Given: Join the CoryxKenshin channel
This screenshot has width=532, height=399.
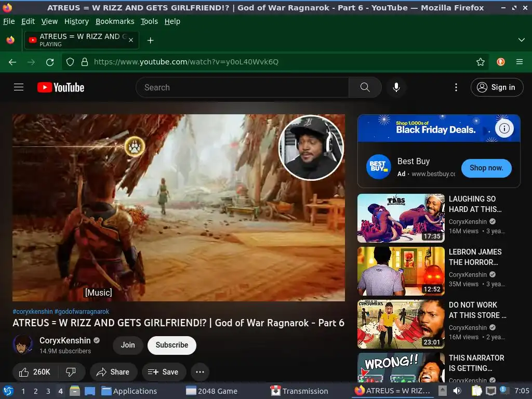Looking at the screenshot, I should point(128,345).
